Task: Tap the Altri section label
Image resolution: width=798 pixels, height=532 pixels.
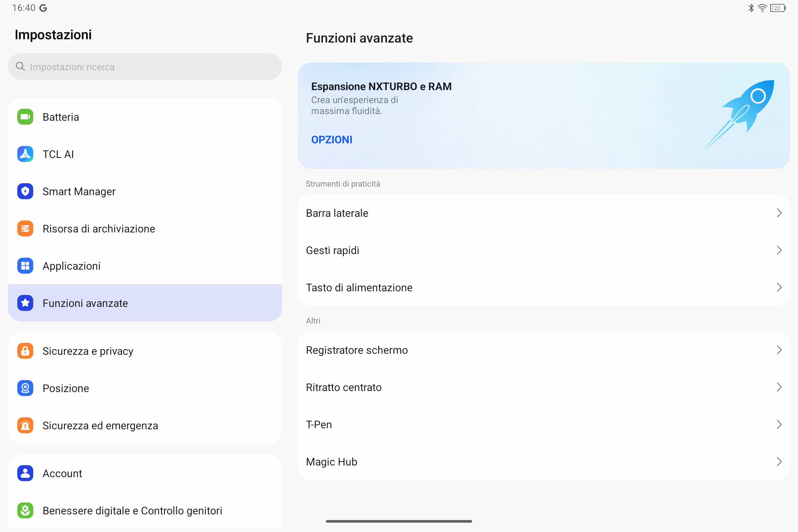Action: click(313, 321)
